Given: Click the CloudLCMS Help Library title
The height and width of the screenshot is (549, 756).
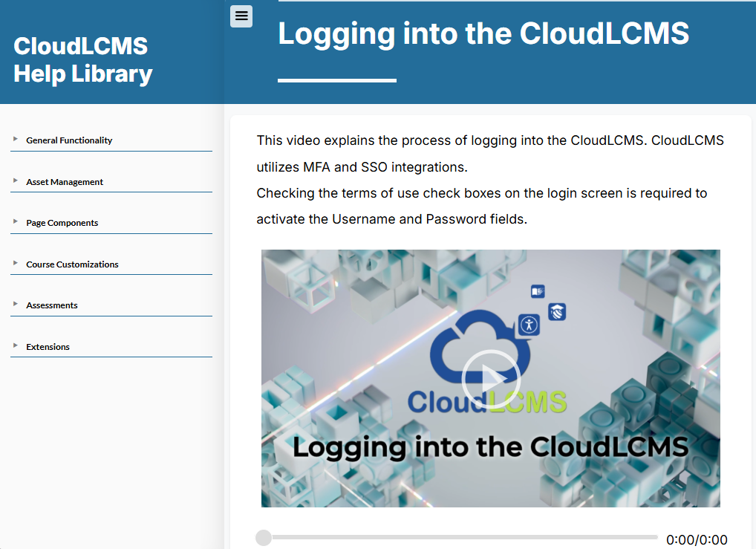Looking at the screenshot, I should coord(80,59).
